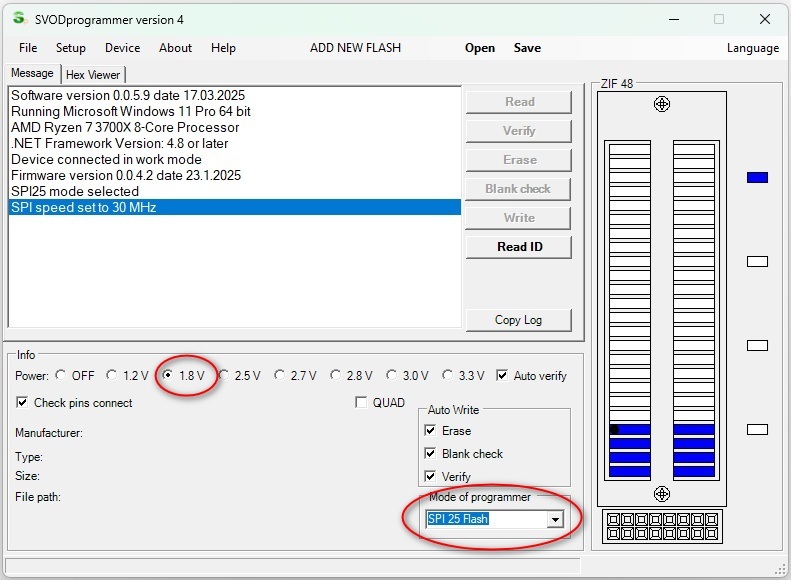This screenshot has height=580, width=791.
Task: Select 'AMD Ryzen 7 3700X' log line
Action: pos(235,127)
